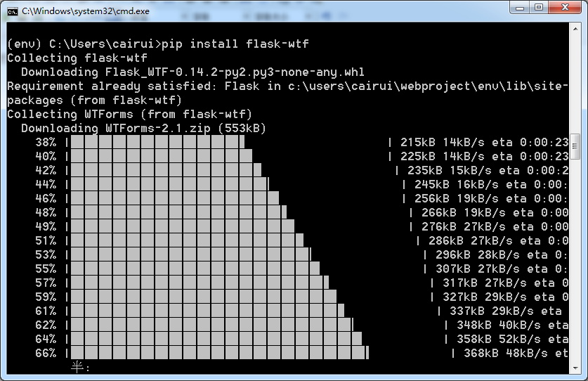Viewport: 588px width, 381px height.
Task: Click the 57% progress percentage
Action: [46, 283]
